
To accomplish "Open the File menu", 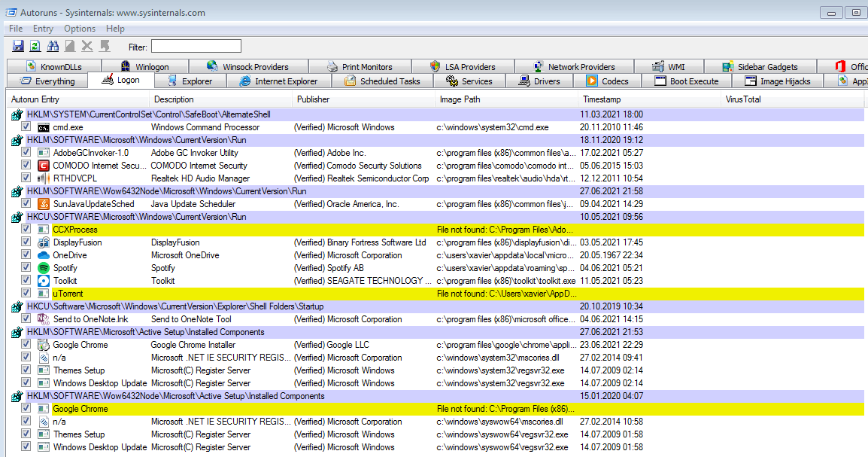I will coord(16,29).
